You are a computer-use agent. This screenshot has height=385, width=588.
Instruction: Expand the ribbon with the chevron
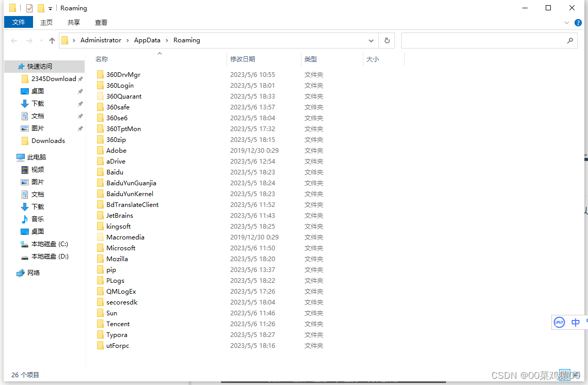click(567, 23)
